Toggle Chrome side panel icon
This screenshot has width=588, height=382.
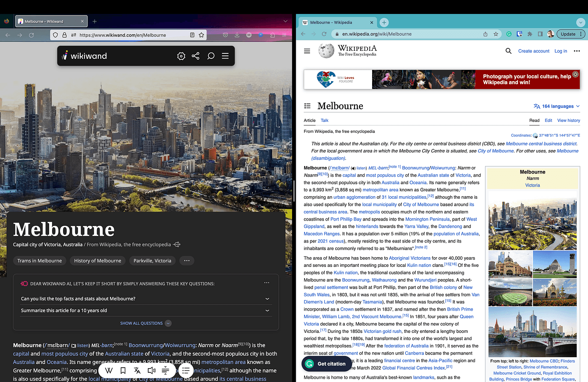[x=540, y=34]
